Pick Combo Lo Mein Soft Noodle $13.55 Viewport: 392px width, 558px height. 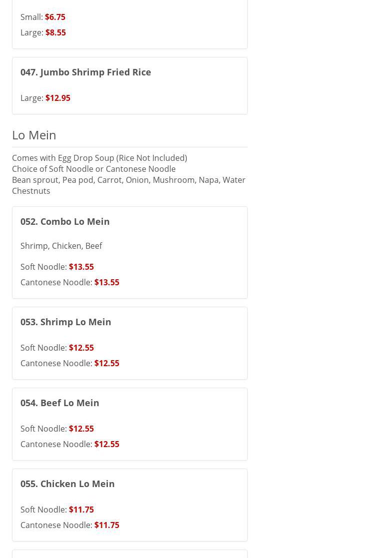pos(57,267)
